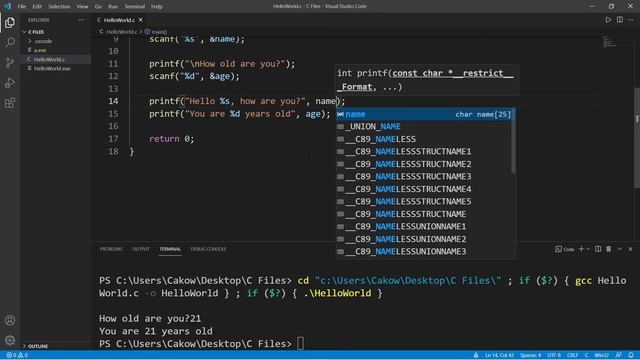Click Win32 configuration in status bar
Image resolution: width=640 pixels, height=360 pixels.
pos(602,355)
